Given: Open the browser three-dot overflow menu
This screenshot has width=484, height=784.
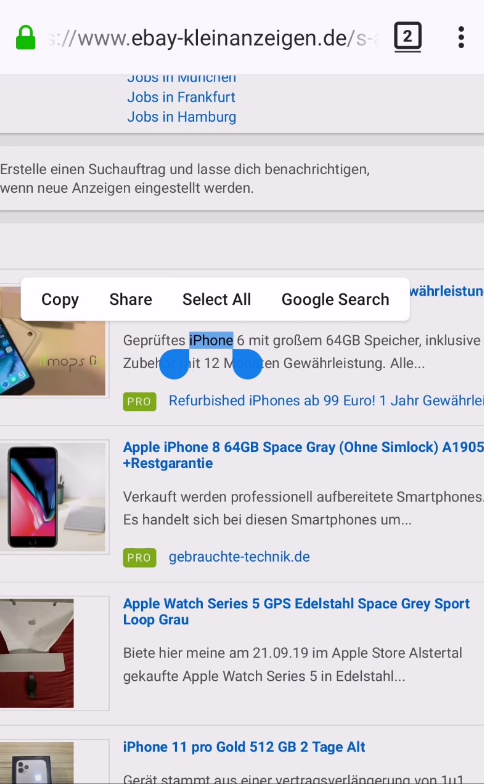Looking at the screenshot, I should (x=461, y=38).
